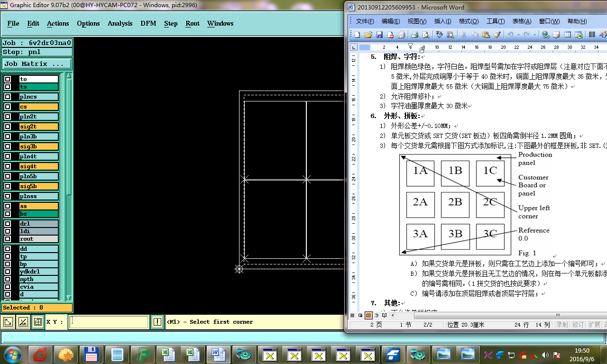Viewport: 607px width, 364px height.
Task: Switch Word to Normal view icon
Action: 352,315
